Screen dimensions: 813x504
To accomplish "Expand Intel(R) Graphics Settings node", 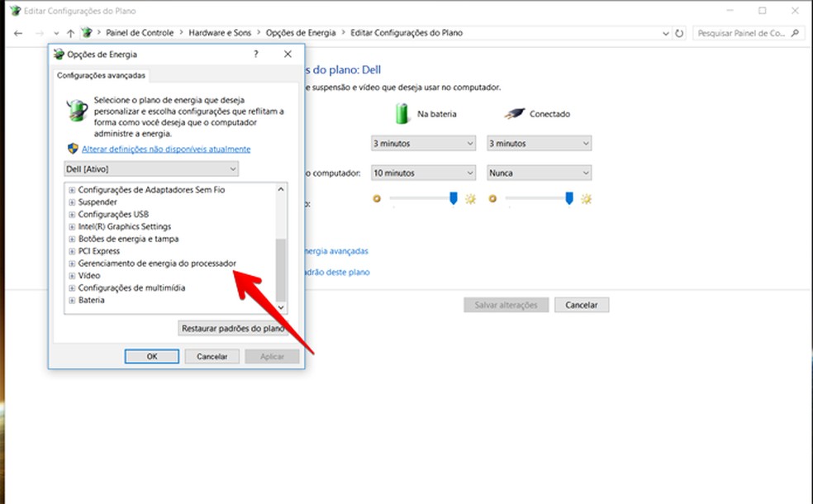I will [x=72, y=226].
